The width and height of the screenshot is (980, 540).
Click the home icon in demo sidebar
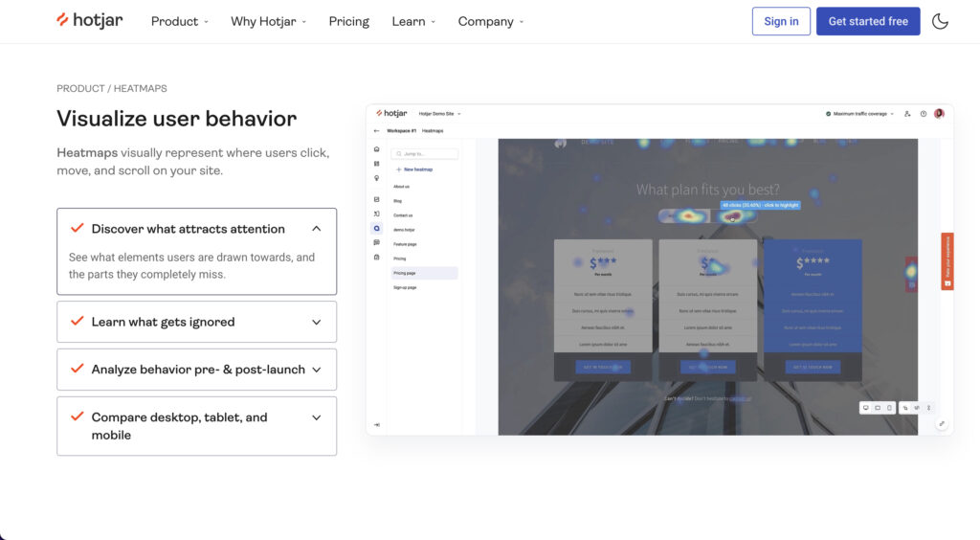click(x=377, y=149)
